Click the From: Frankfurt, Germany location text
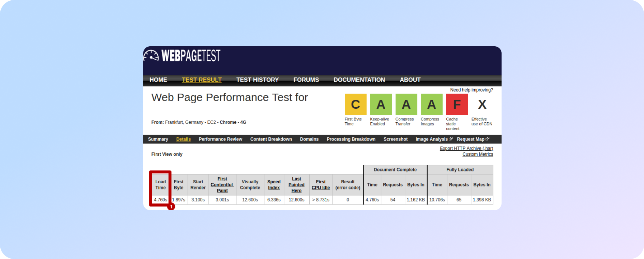The image size is (644, 259). [199, 122]
